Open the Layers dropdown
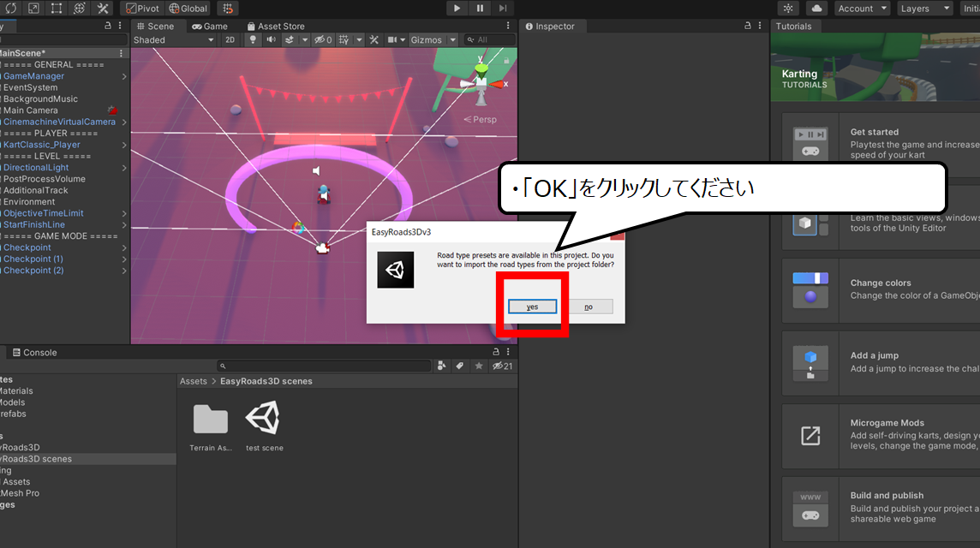 [x=925, y=8]
